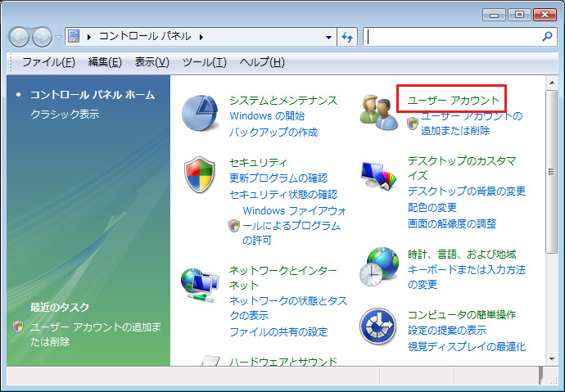This screenshot has width=565, height=392.
Task: Open ネットワークとインターネット category
Action: click(x=283, y=277)
